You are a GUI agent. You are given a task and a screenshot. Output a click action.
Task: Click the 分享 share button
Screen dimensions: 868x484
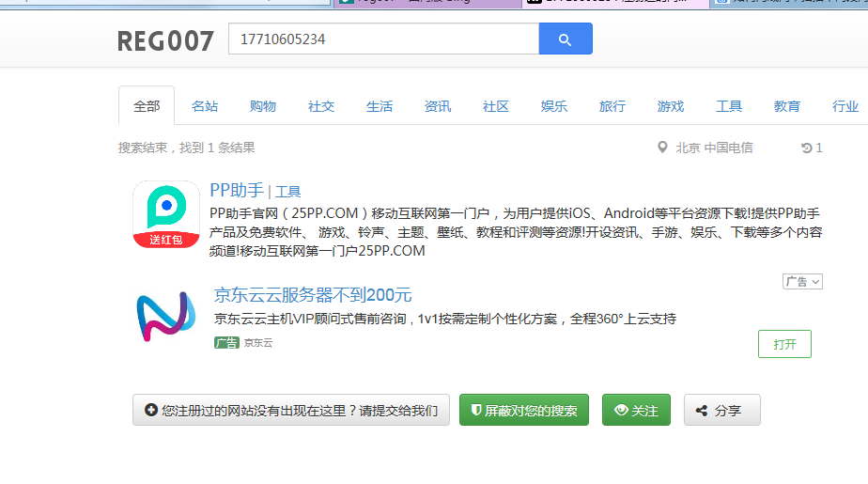click(x=721, y=410)
